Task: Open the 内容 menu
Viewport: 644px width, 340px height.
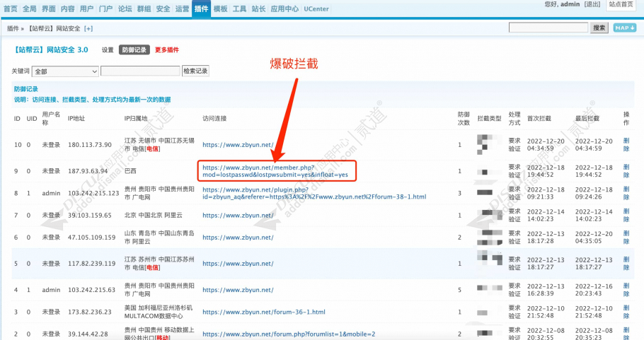Action: [x=68, y=8]
